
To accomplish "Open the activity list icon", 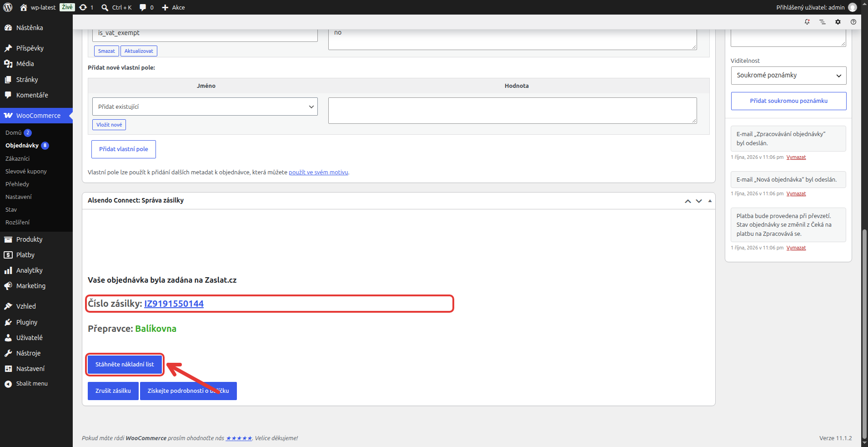I will click(823, 22).
